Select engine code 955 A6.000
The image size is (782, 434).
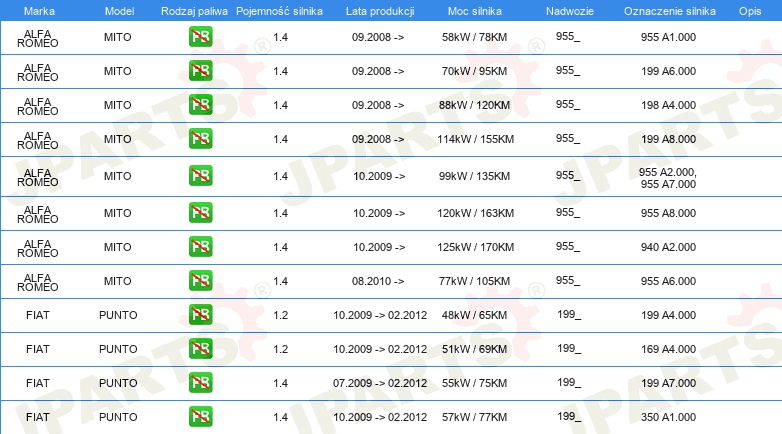click(668, 281)
